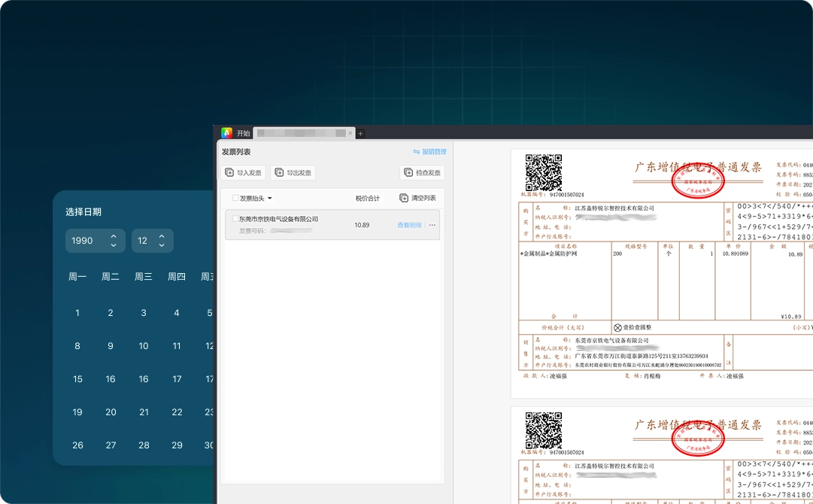Click the colorful app logo in tab bar

point(226,132)
